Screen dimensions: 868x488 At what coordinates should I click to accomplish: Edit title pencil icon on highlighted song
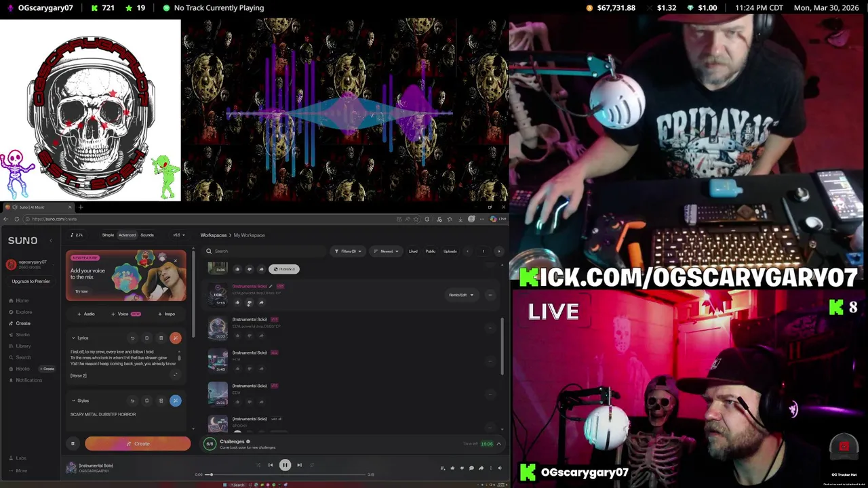click(x=271, y=287)
